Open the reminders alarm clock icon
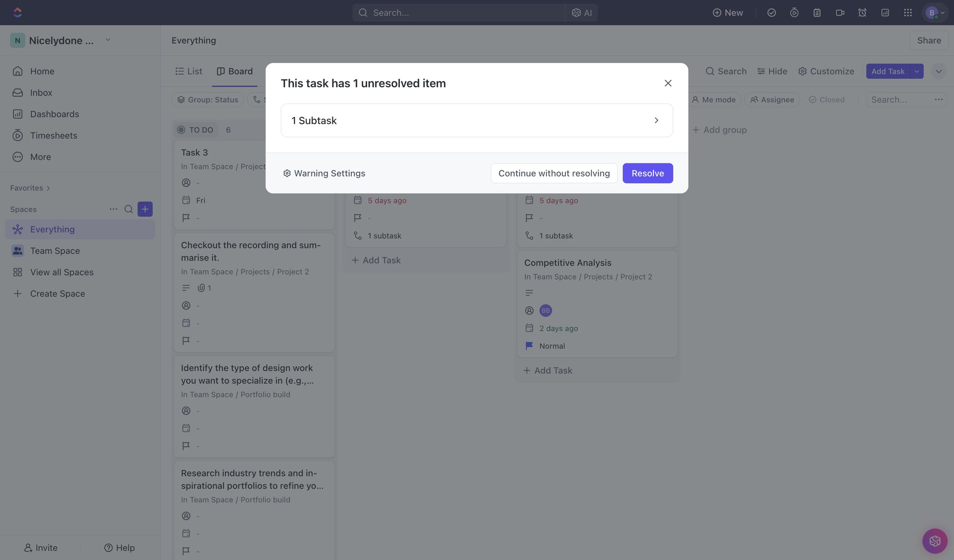Image resolution: width=954 pixels, height=560 pixels. point(862,12)
